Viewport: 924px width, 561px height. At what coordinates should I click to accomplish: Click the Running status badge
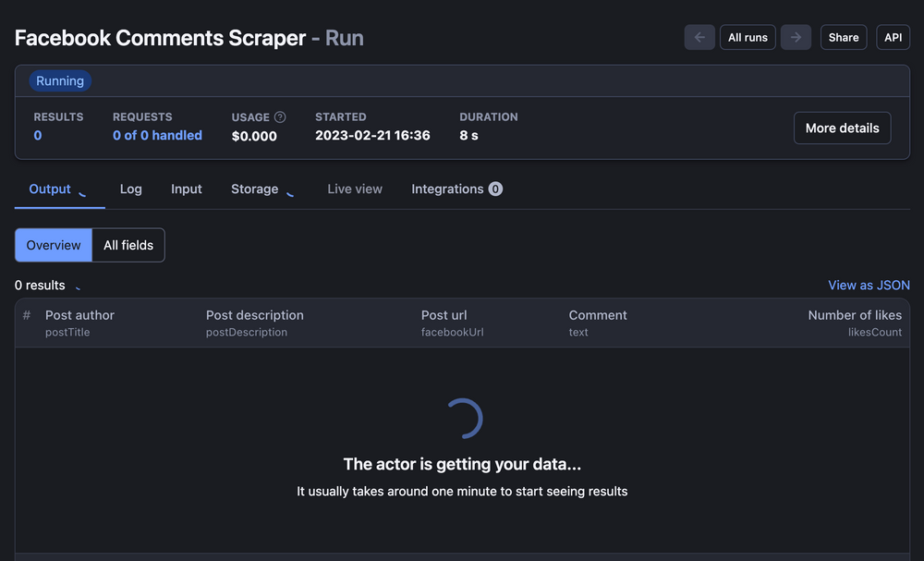coord(60,81)
